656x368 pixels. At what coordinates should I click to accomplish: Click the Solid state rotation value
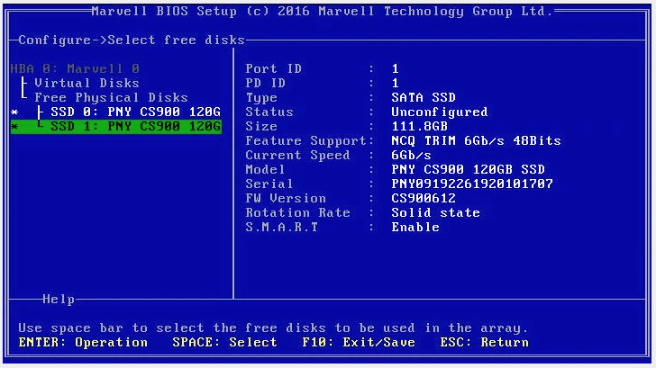(x=436, y=212)
